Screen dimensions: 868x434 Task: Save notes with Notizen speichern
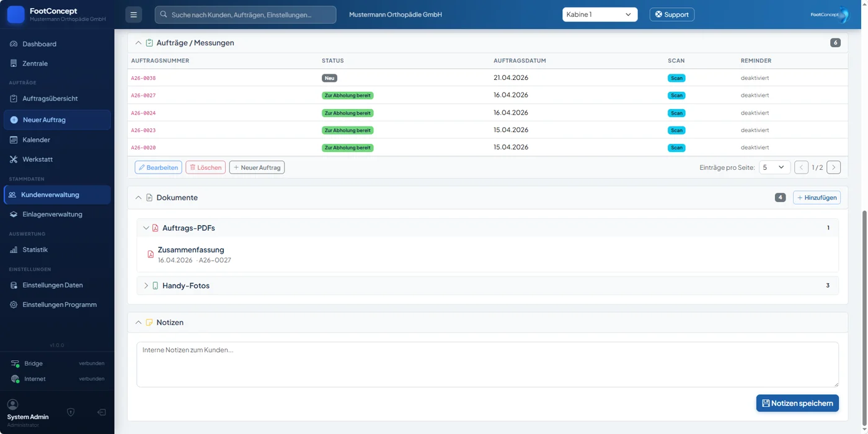click(797, 403)
